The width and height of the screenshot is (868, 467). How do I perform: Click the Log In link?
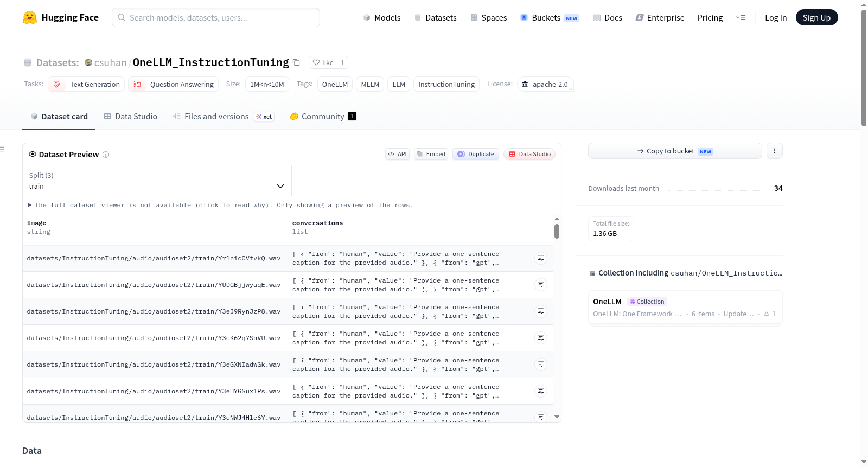coord(776,17)
